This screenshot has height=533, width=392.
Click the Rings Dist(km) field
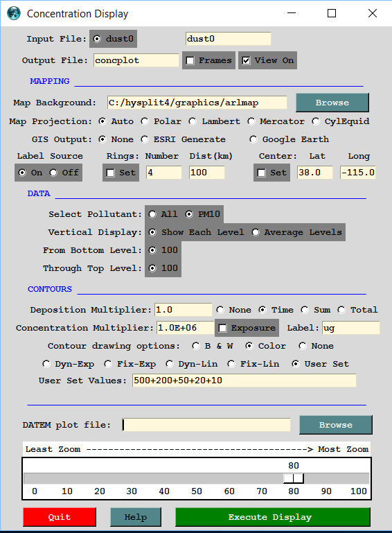(207, 173)
